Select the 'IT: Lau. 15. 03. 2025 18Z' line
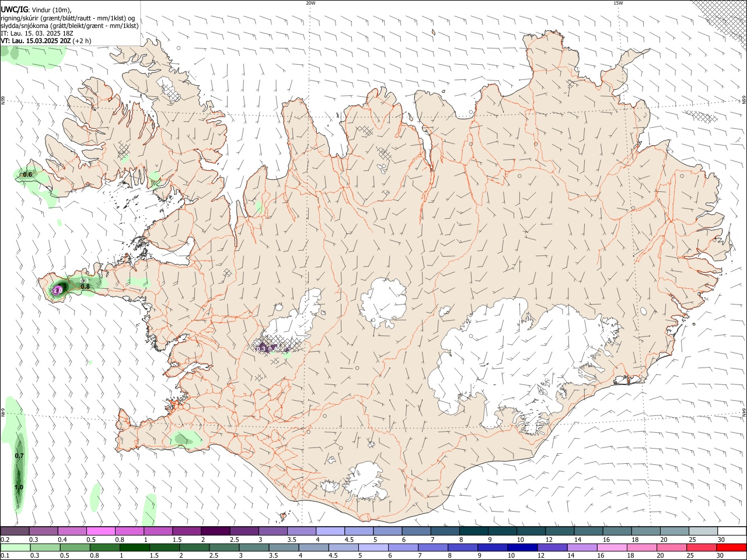The height and width of the screenshot is (560, 747). (x=37, y=33)
